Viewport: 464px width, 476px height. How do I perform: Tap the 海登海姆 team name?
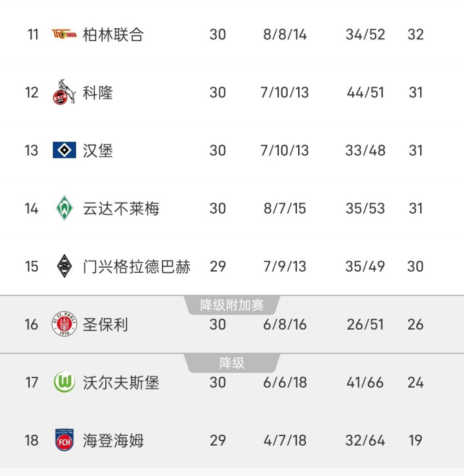(x=113, y=441)
